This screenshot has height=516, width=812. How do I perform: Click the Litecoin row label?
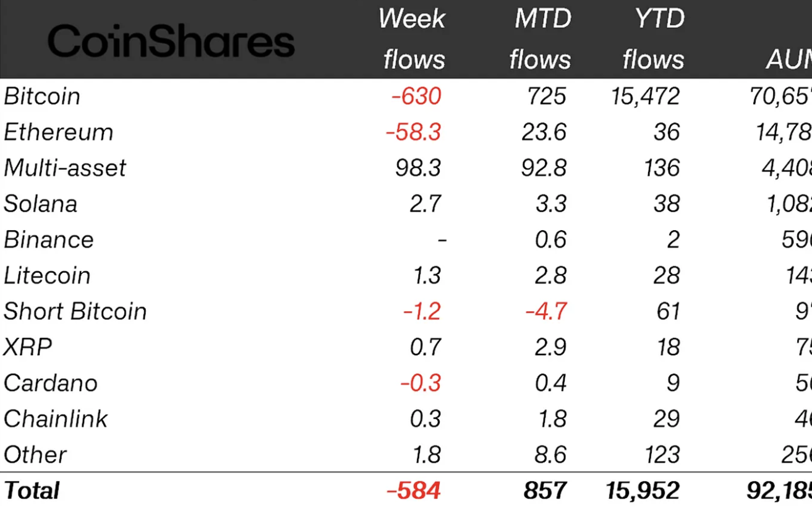pos(47,276)
